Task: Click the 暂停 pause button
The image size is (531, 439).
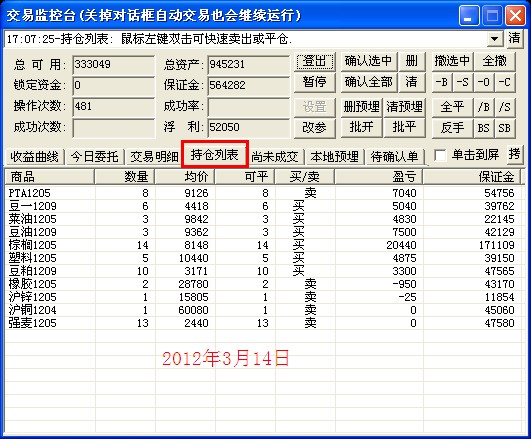Action: 315,82
